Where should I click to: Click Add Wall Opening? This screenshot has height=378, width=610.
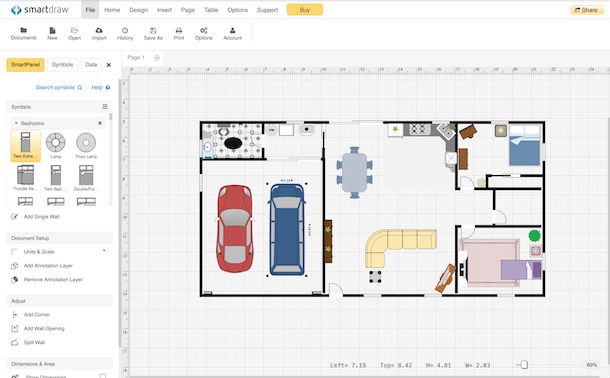point(44,329)
